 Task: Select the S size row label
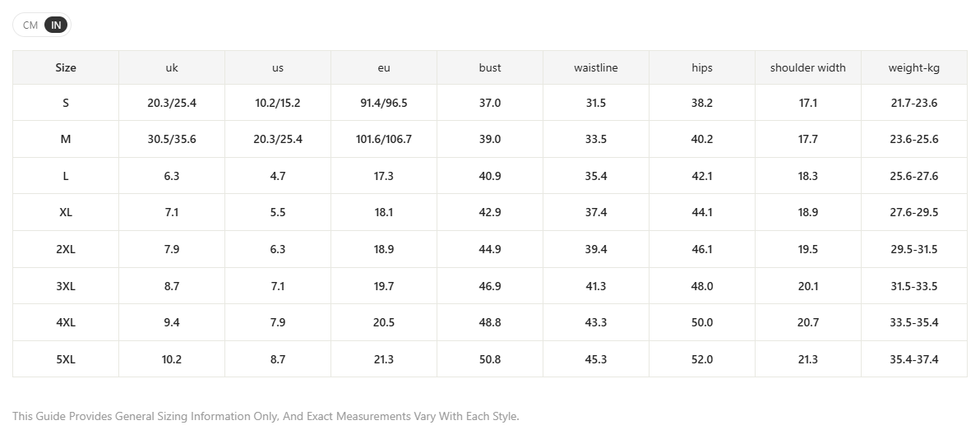pyautogui.click(x=66, y=103)
